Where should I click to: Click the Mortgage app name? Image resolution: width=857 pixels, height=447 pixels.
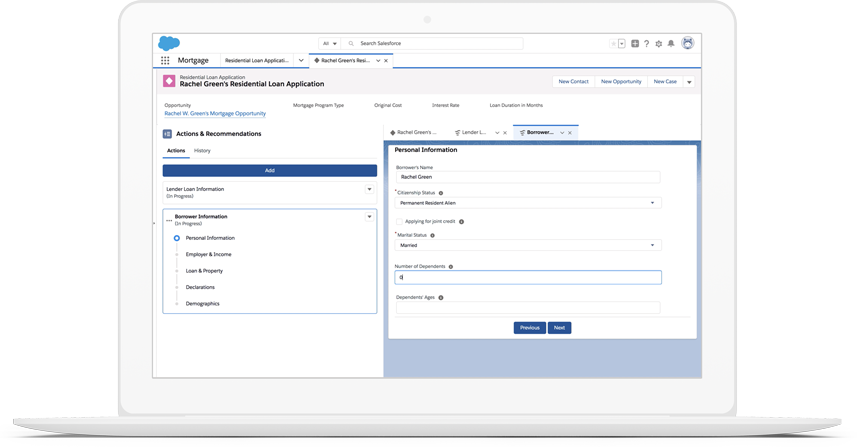tap(193, 61)
